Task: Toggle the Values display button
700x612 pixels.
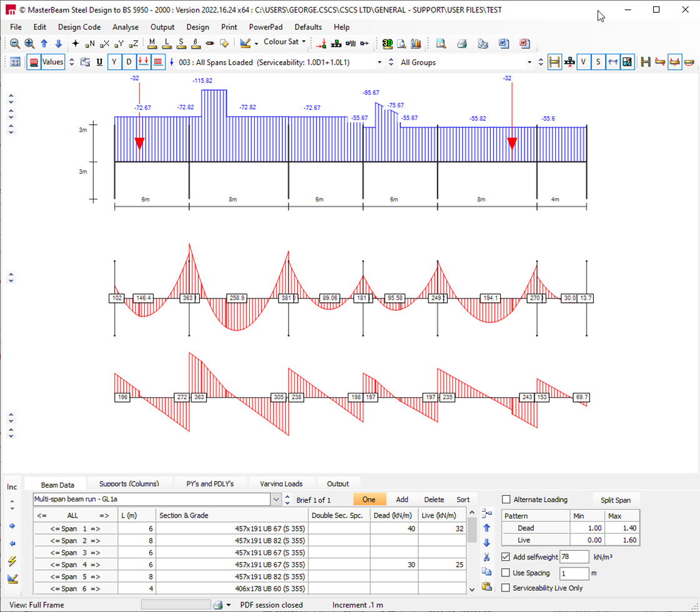Action: pos(52,62)
